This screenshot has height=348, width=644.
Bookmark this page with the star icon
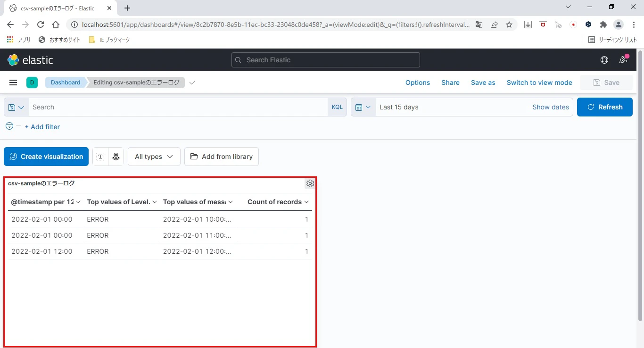pyautogui.click(x=509, y=25)
